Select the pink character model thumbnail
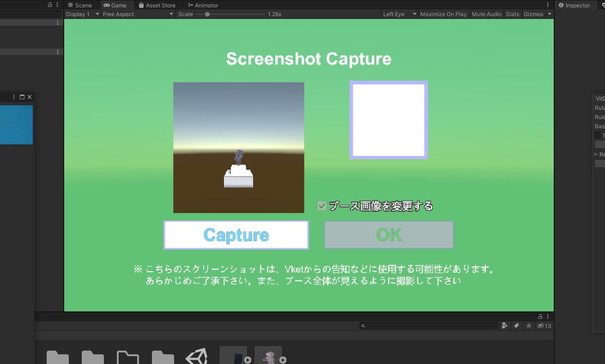The height and width of the screenshot is (364, 605). click(x=268, y=355)
